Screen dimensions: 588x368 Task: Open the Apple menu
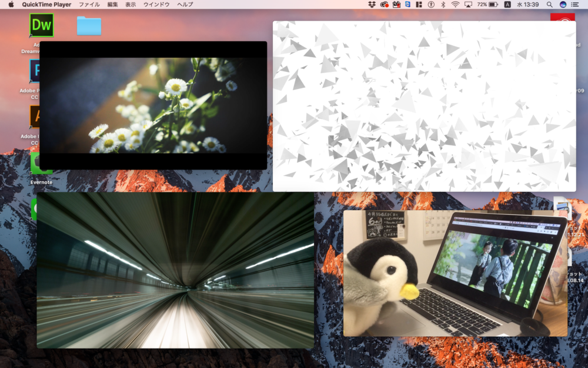tap(11, 5)
